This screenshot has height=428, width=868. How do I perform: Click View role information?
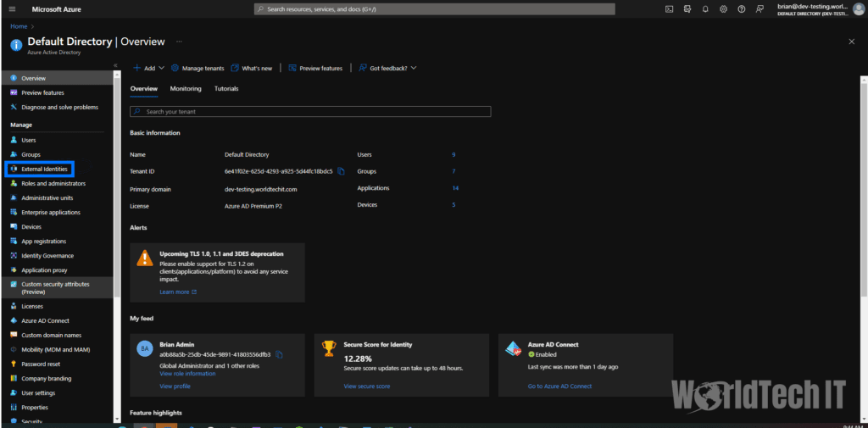tap(187, 374)
